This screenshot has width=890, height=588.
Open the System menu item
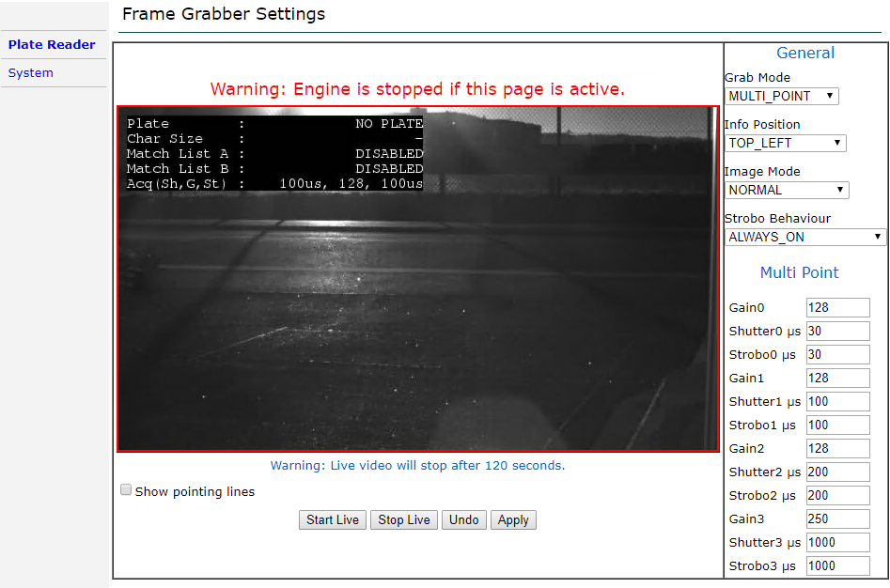(31, 72)
